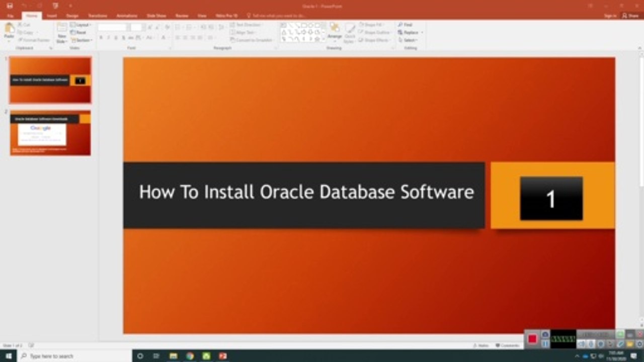Image resolution: width=644 pixels, height=362 pixels.
Task: Click Find in the Editing group
Action: (x=405, y=25)
